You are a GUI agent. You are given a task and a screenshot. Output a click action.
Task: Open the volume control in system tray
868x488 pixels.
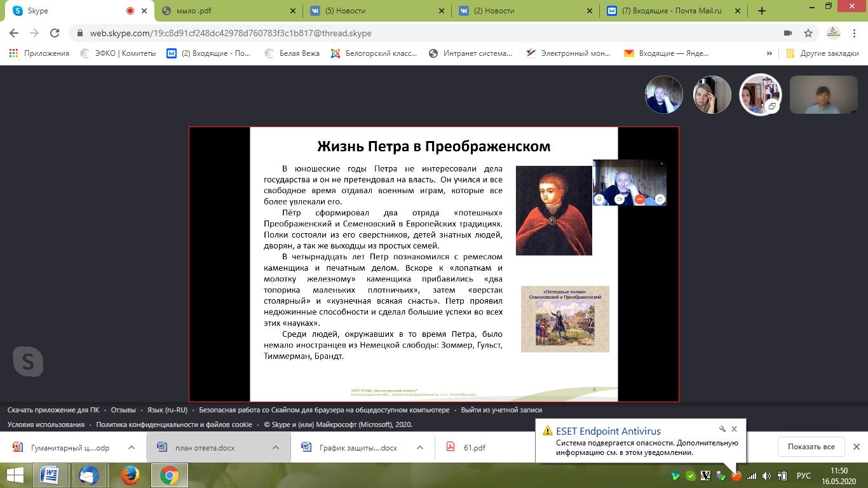click(x=766, y=476)
